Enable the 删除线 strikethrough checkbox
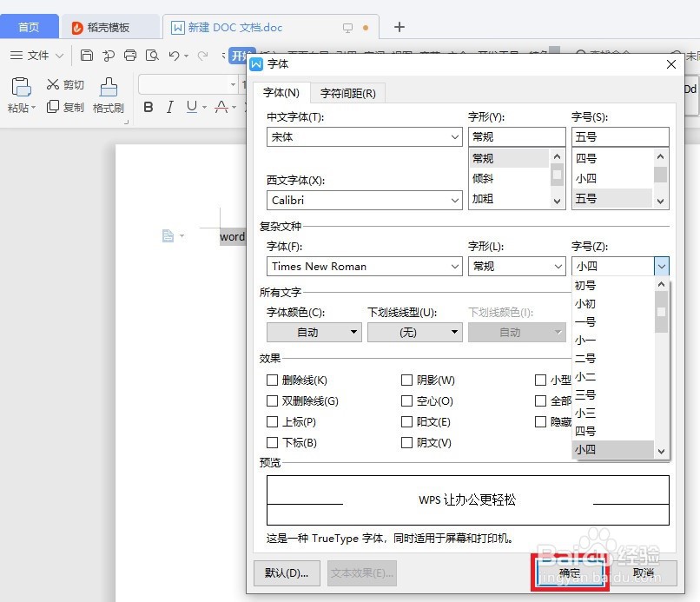 point(273,380)
